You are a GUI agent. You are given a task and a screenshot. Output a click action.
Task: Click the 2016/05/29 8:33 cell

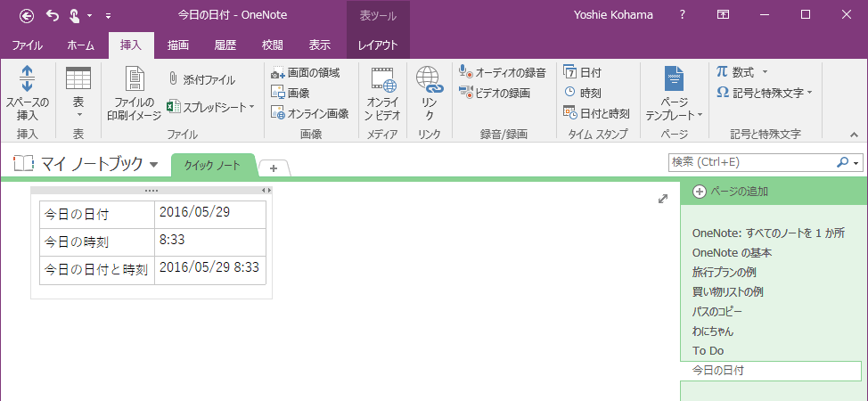[210, 270]
